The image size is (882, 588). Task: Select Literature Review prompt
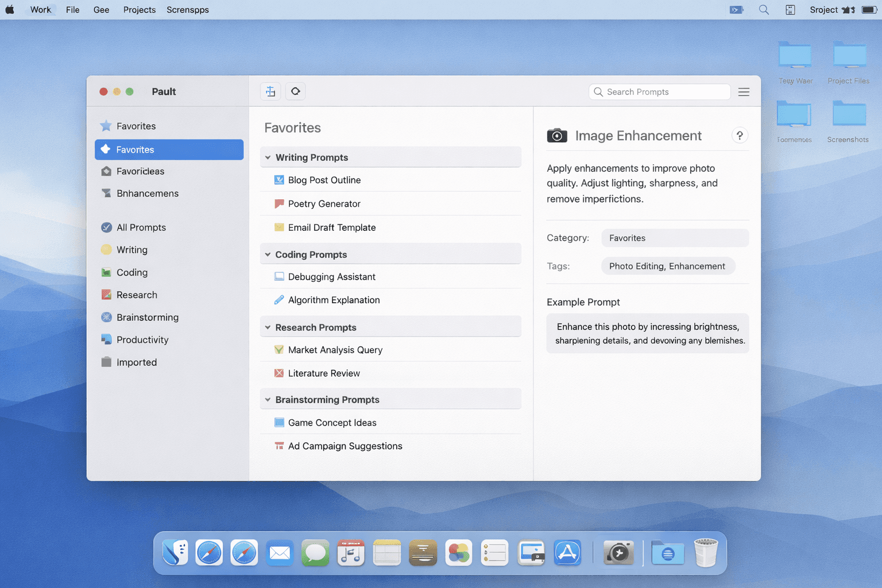pyautogui.click(x=390, y=373)
